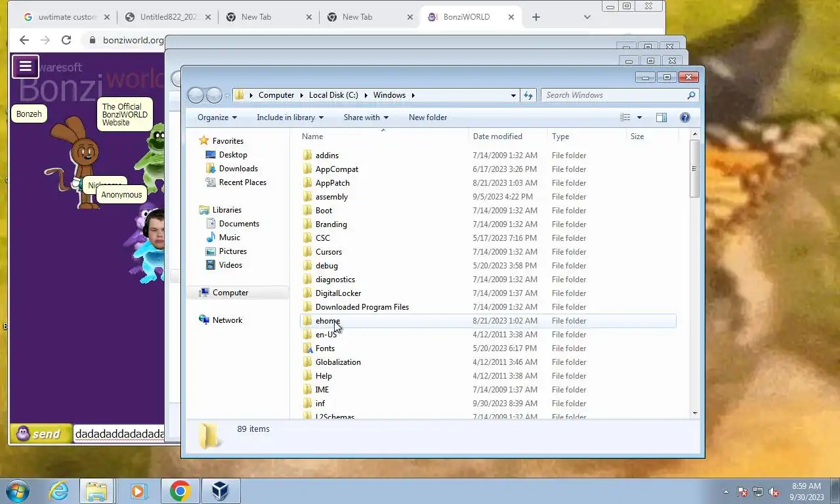Open the Share with dropdown
840x504 pixels.
366,117
